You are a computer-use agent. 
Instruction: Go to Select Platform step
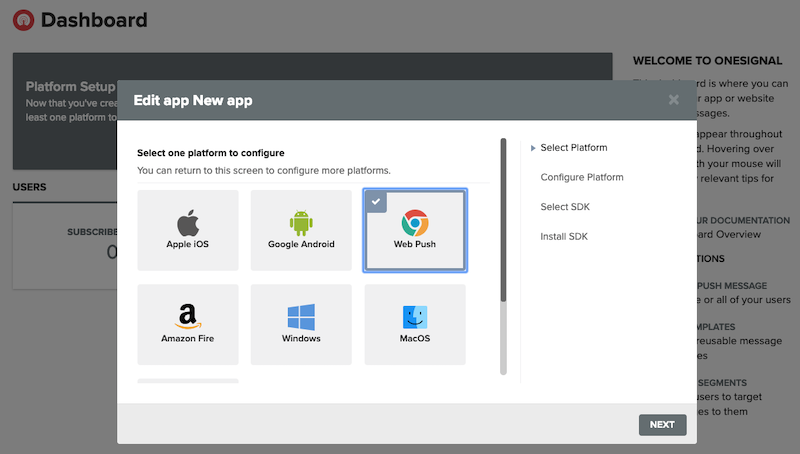click(x=573, y=147)
